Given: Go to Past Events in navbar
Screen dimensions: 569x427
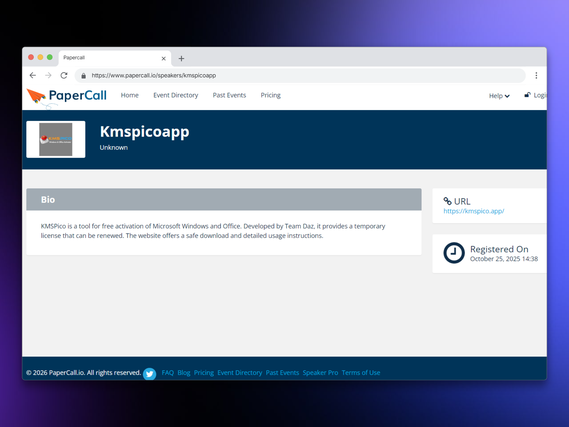Looking at the screenshot, I should click(x=229, y=95).
